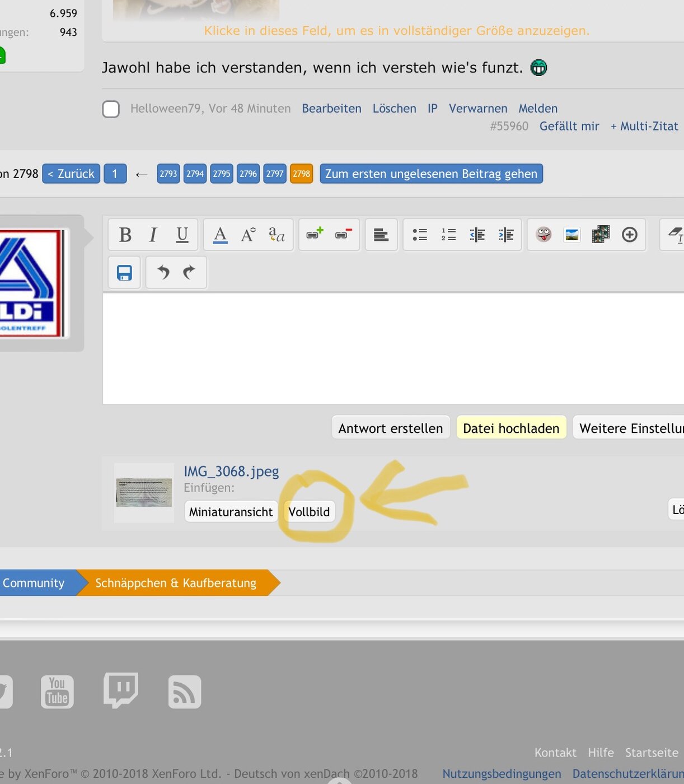Toggle underline formatting in the editor
This screenshot has width=684, height=784.
[182, 235]
